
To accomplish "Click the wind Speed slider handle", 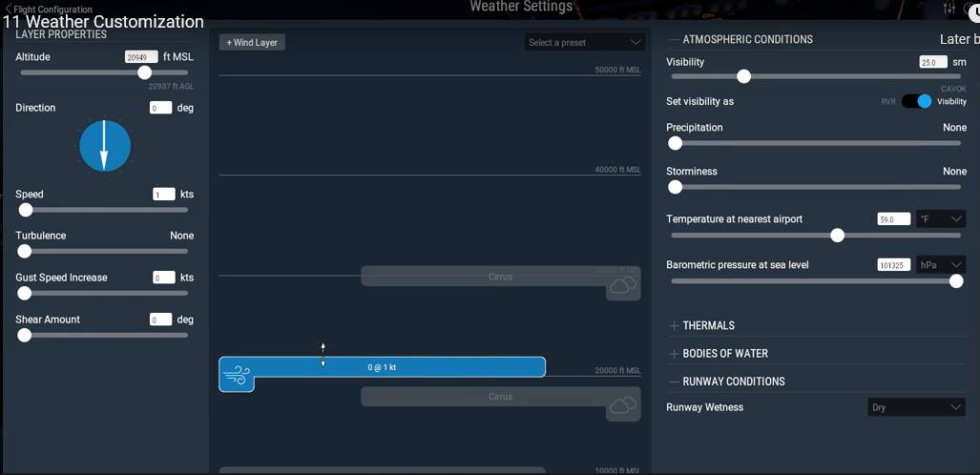I will coord(26,210).
